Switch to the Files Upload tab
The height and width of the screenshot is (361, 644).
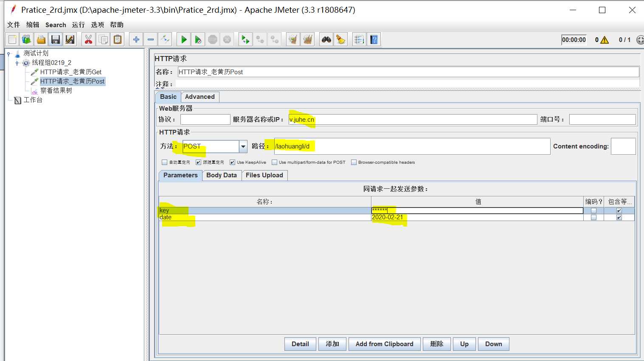(x=264, y=175)
